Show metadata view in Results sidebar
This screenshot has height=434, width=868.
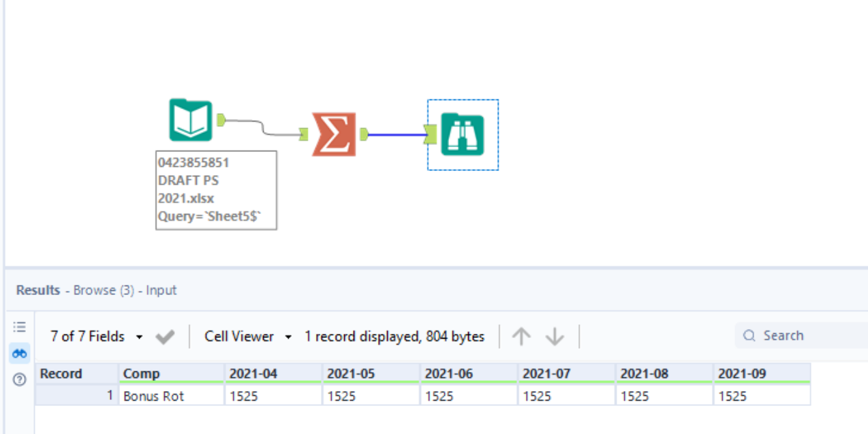pos(19,327)
